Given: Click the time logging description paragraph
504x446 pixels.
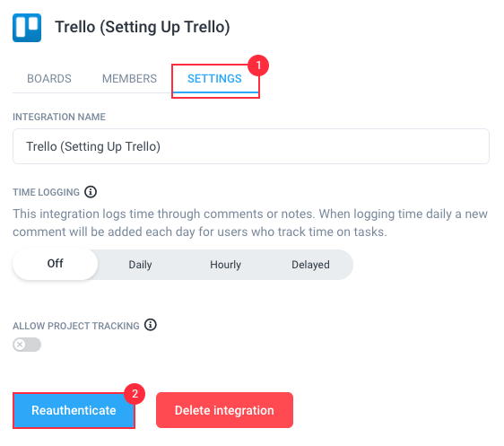Looking at the screenshot, I should [250, 223].
